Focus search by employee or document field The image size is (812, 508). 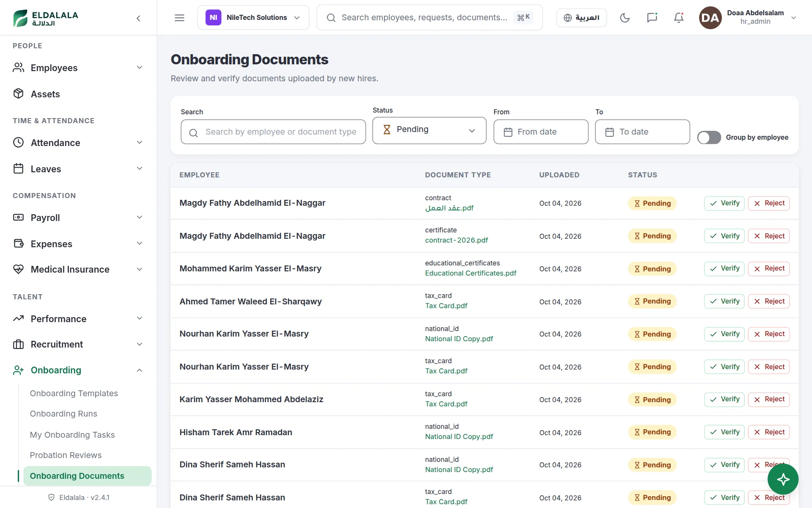273,132
